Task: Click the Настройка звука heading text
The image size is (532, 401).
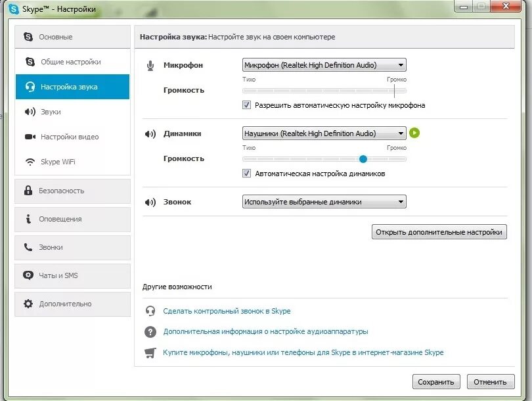Action: tap(173, 37)
